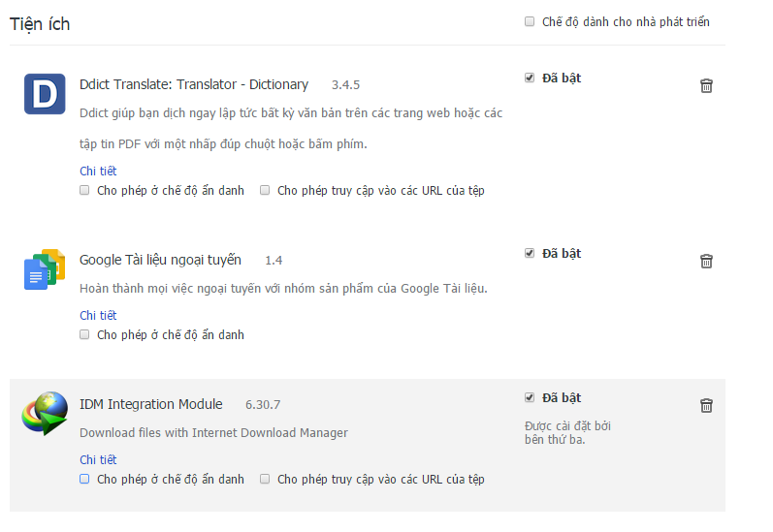The image size is (773, 532).
Task: Allow IDM module in incognito mode
Action: (x=85, y=479)
